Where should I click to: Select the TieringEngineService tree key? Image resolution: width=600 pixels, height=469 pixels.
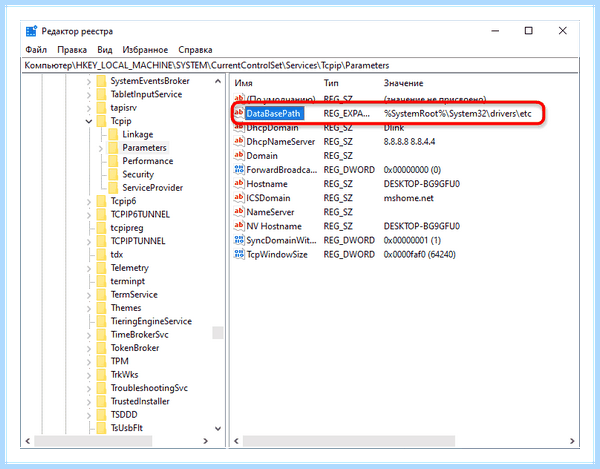[x=151, y=321]
